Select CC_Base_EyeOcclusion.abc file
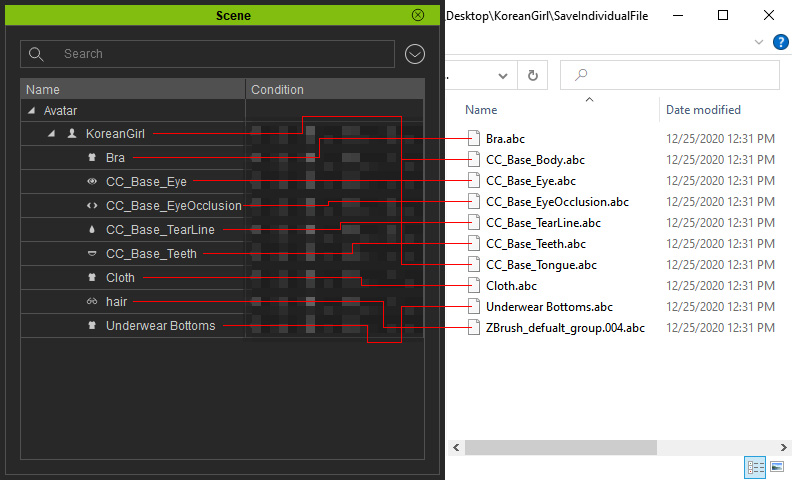Screen dimensions: 793x480 coord(557,202)
